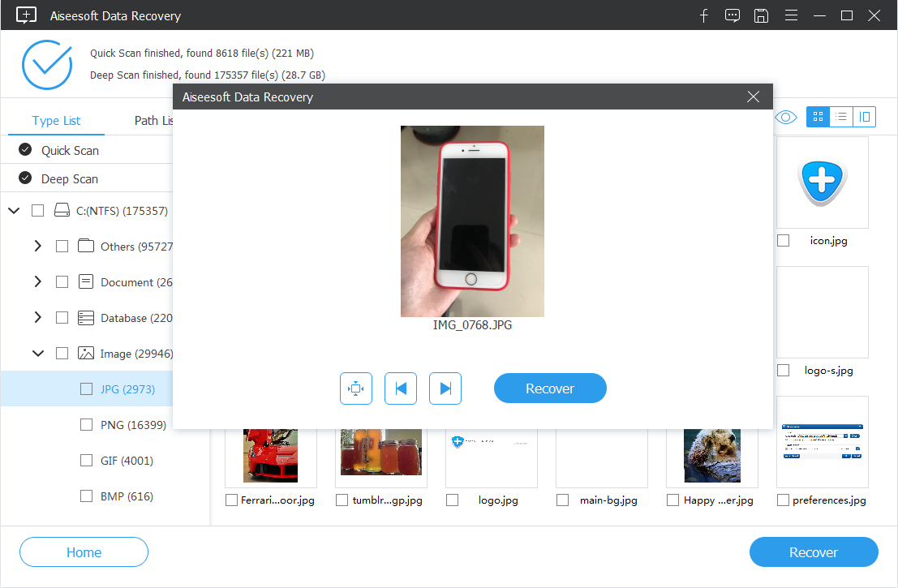Open the hamburger menu icon in title bar
The height and width of the screenshot is (588, 898).
coord(791,15)
